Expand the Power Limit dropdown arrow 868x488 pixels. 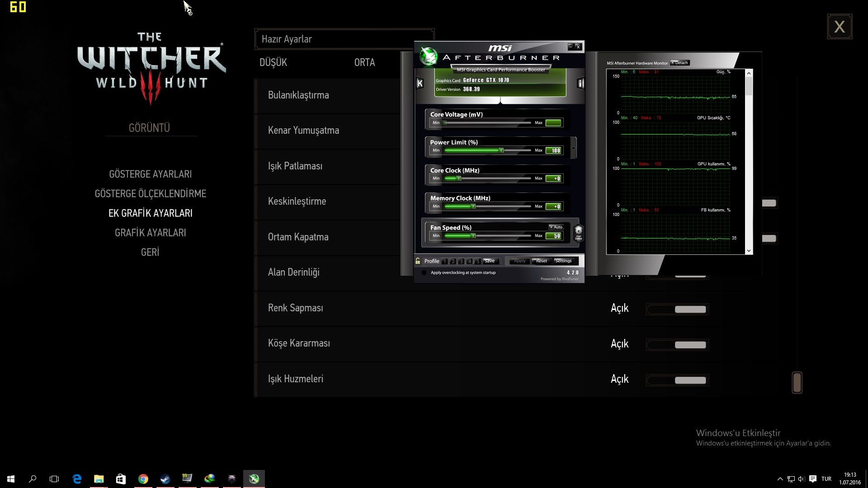[x=573, y=148]
